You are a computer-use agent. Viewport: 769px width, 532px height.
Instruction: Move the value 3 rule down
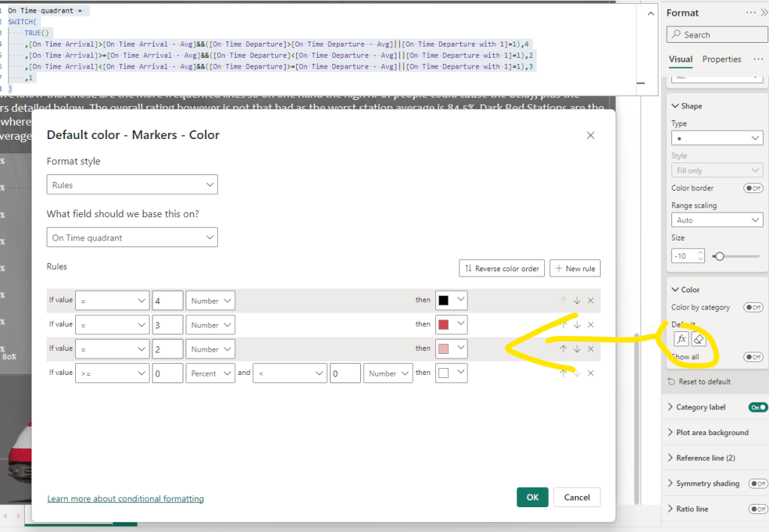[577, 325]
